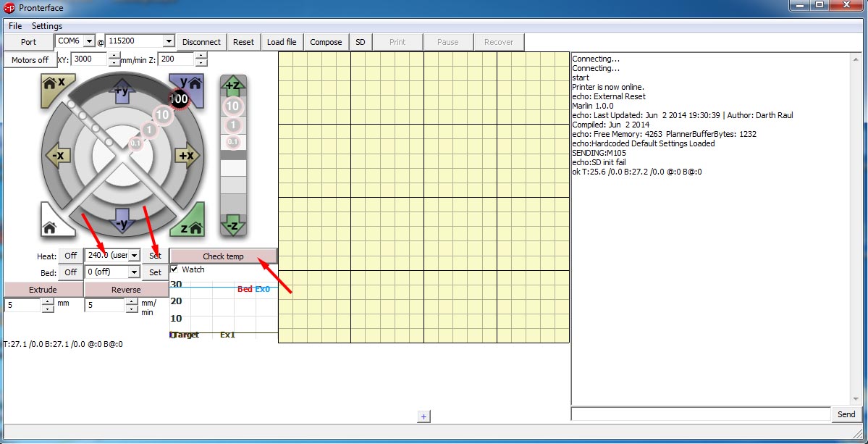
Task: Click Compose button
Action: (326, 42)
